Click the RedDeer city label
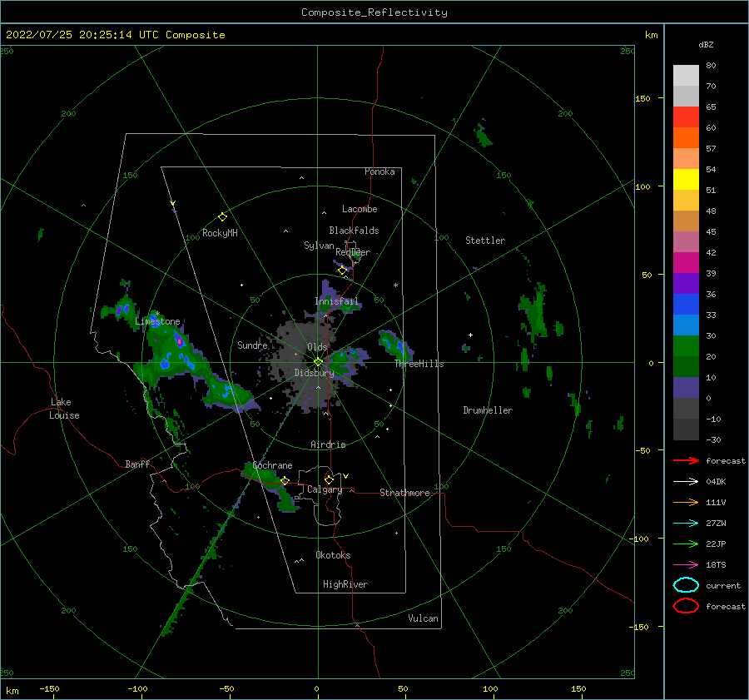The width and height of the screenshot is (749, 700). click(x=353, y=252)
